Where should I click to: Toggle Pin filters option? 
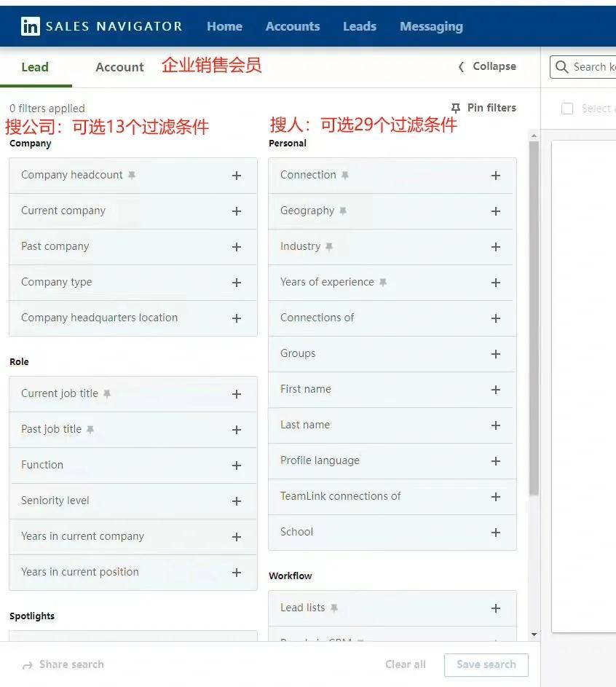pyautogui.click(x=483, y=108)
